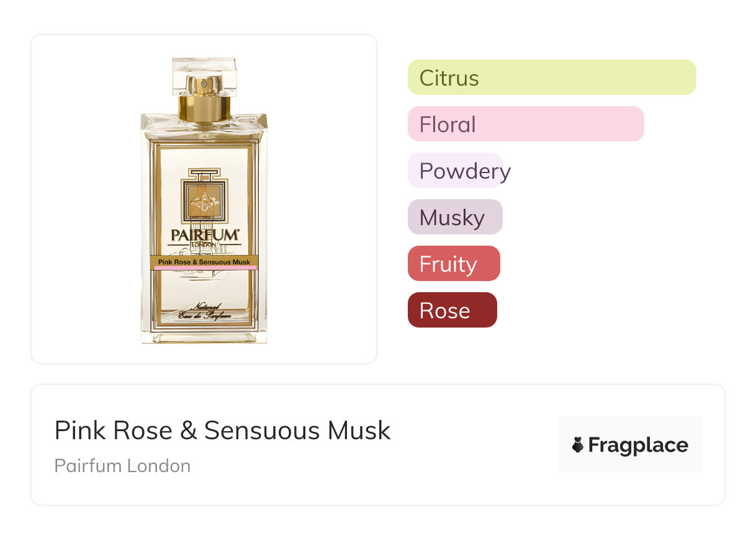The width and height of the screenshot is (756, 536).
Task: Click the pink stripe under bottle name label
Action: tap(204, 267)
